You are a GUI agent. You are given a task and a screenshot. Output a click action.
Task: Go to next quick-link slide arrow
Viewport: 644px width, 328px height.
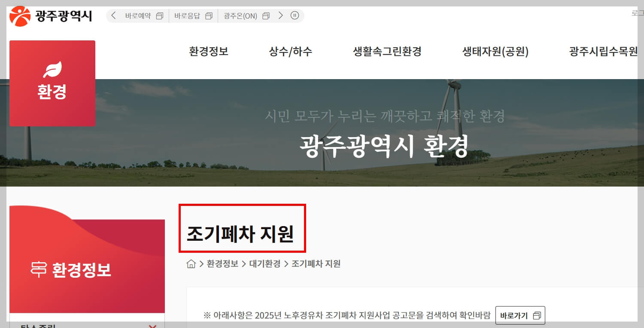281,16
